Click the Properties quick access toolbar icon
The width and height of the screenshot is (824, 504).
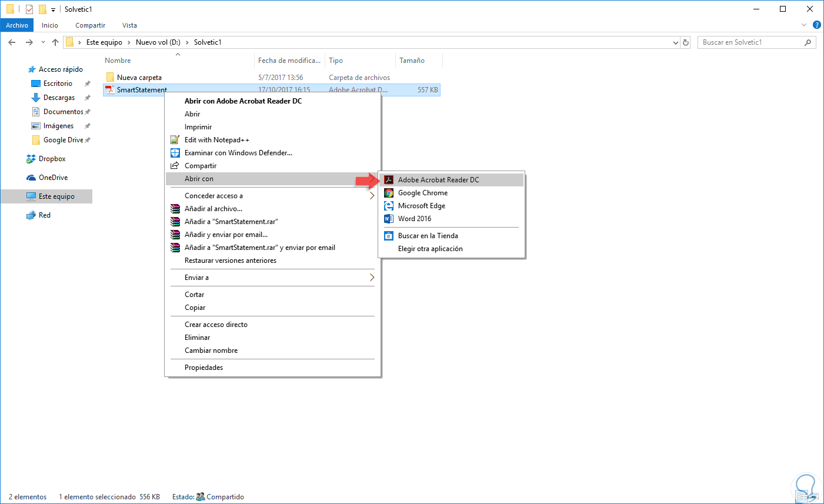[x=29, y=9]
